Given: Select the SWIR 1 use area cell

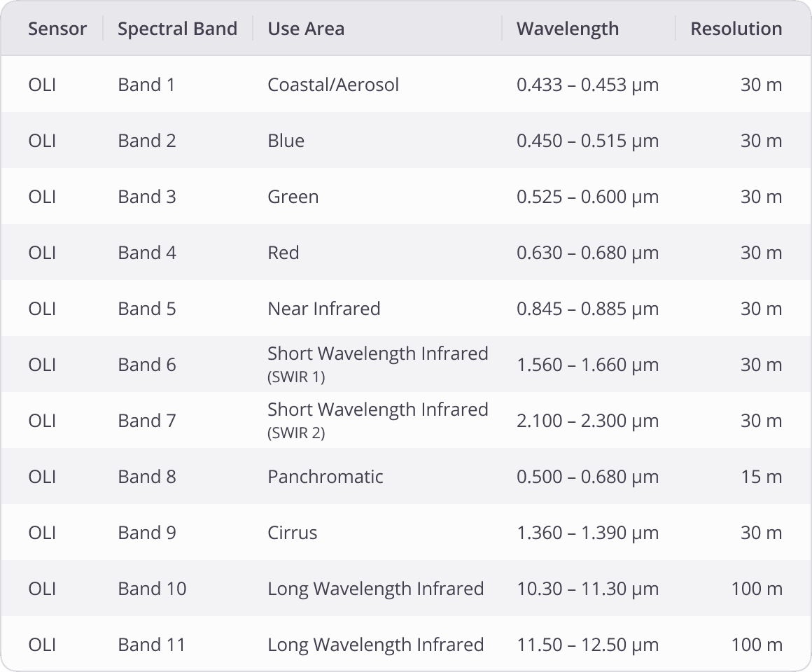Looking at the screenshot, I should [377, 365].
